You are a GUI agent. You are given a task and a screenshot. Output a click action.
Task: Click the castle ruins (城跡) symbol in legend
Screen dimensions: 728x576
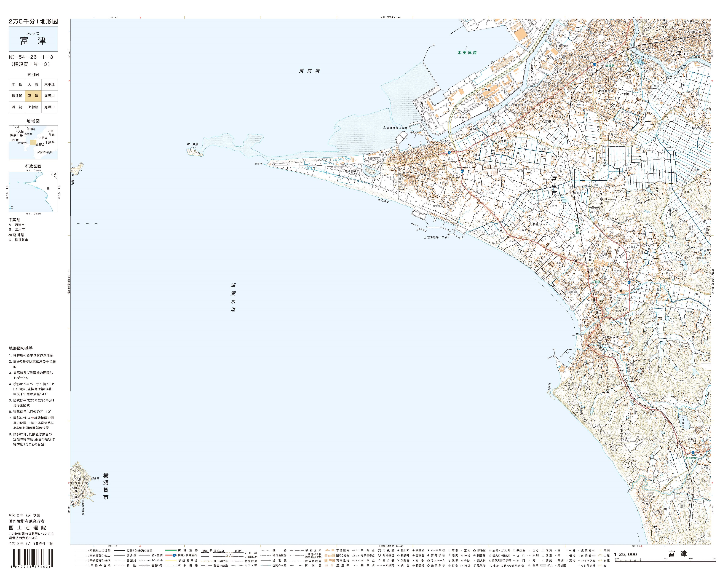[x=462, y=566]
